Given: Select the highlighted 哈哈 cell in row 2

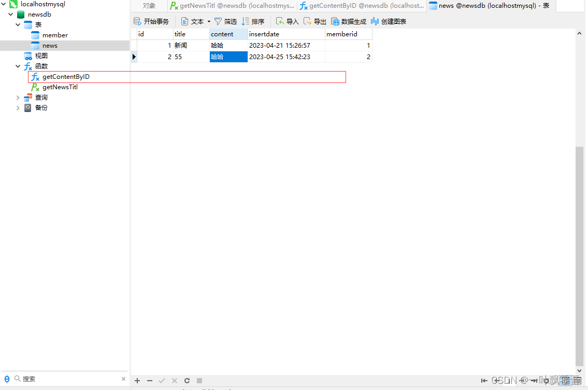Looking at the screenshot, I should 229,57.
